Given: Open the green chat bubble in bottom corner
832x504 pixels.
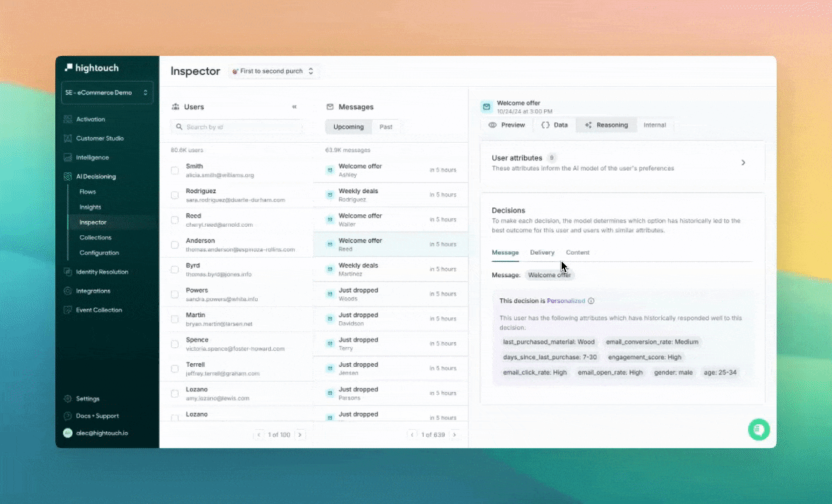Looking at the screenshot, I should pos(759,429).
